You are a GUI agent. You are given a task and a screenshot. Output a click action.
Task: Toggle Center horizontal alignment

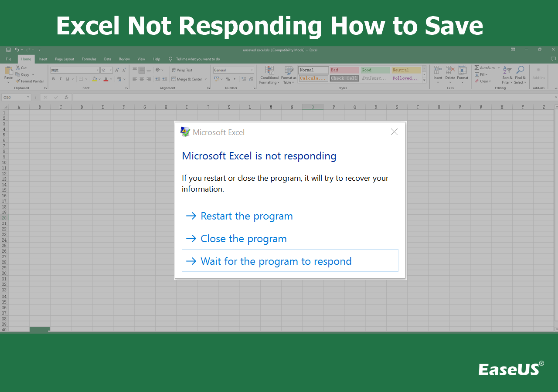(142, 79)
